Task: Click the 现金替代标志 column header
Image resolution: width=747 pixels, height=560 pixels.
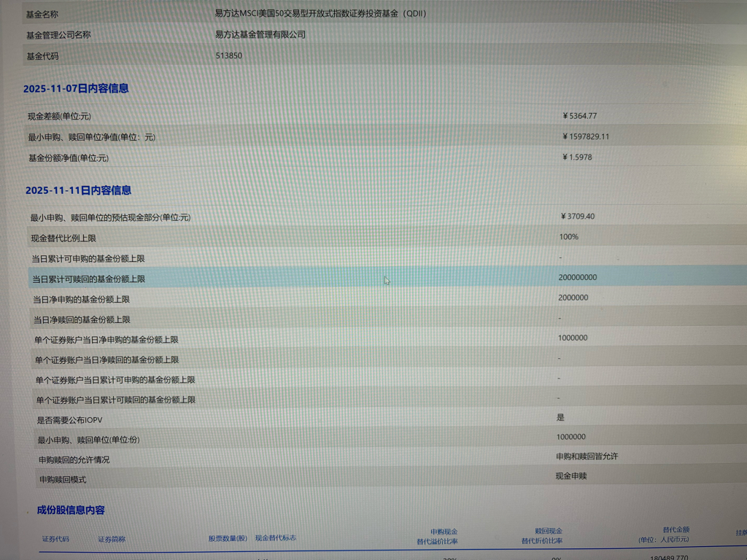Action: click(x=275, y=537)
